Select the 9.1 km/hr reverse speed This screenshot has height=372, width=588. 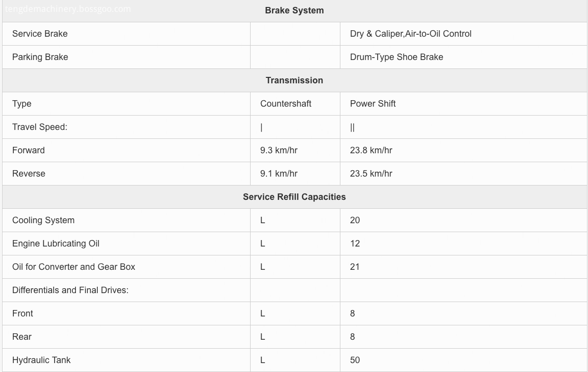tap(279, 174)
